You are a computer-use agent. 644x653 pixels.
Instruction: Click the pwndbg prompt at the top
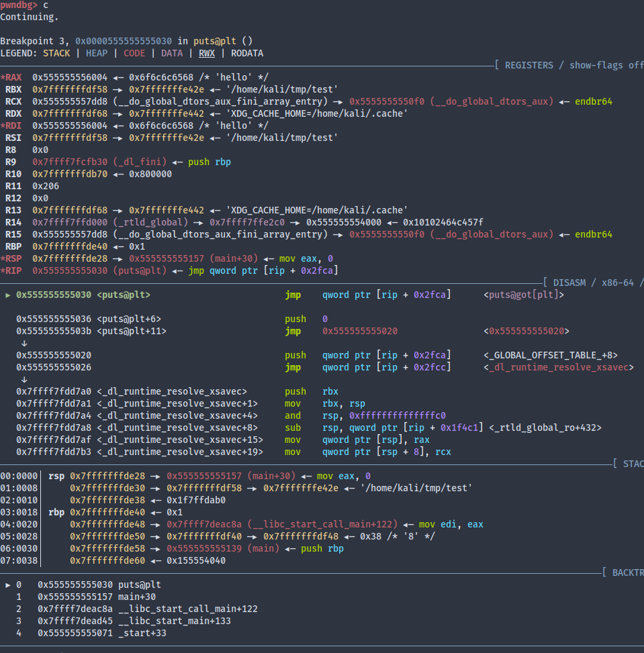[19, 5]
